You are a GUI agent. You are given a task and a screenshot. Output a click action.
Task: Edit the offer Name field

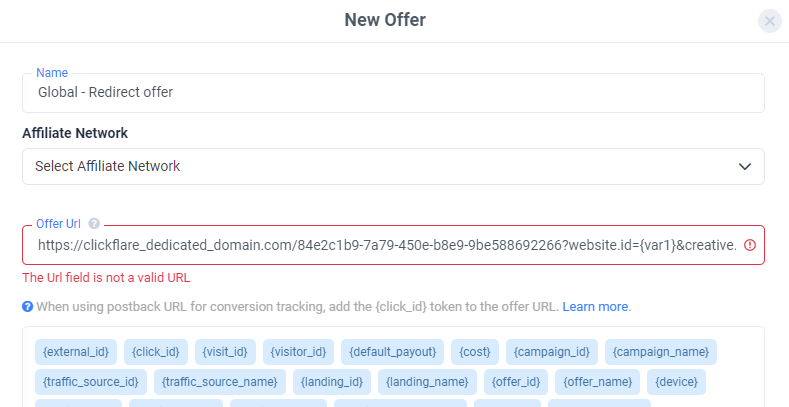click(393, 92)
